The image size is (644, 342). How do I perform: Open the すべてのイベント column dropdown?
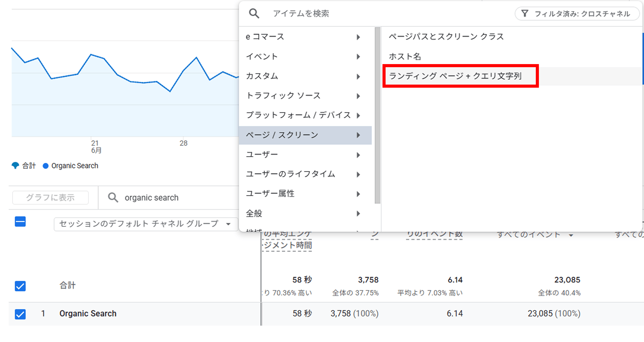tap(571, 235)
